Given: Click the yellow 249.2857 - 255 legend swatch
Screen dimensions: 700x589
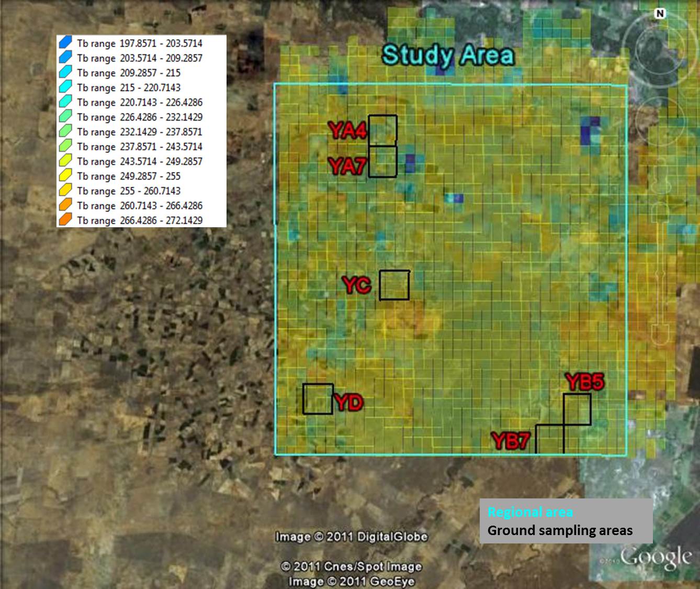Looking at the screenshot, I should [x=65, y=176].
